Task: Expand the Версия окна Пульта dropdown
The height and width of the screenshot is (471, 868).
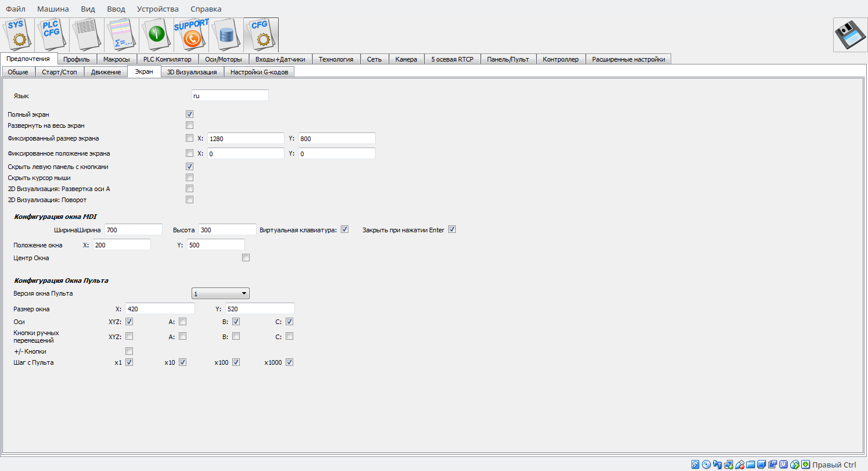Action: [221, 293]
